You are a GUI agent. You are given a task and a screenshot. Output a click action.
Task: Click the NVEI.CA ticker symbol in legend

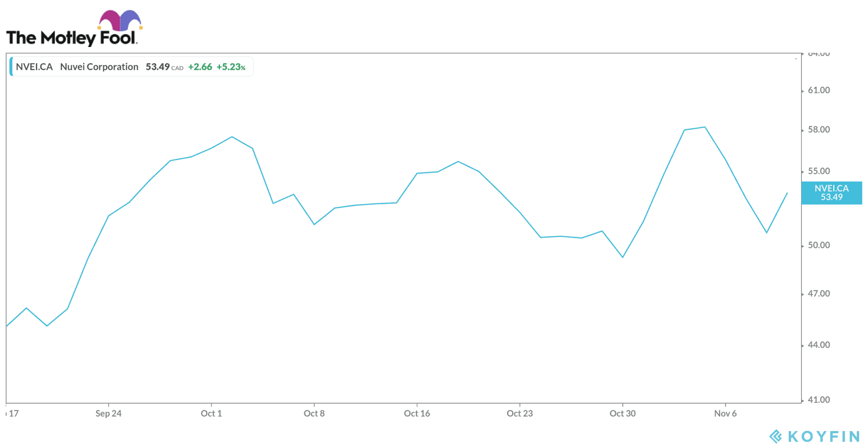click(x=34, y=67)
